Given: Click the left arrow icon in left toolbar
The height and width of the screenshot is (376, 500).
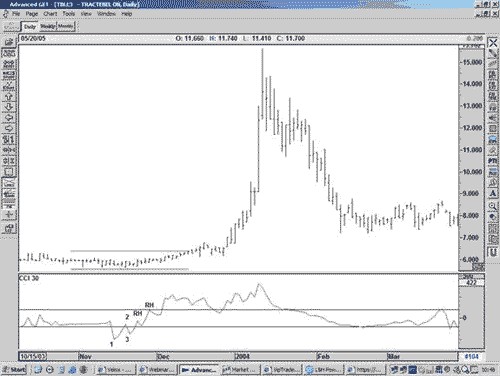Looking at the screenshot, I should click(9, 118).
